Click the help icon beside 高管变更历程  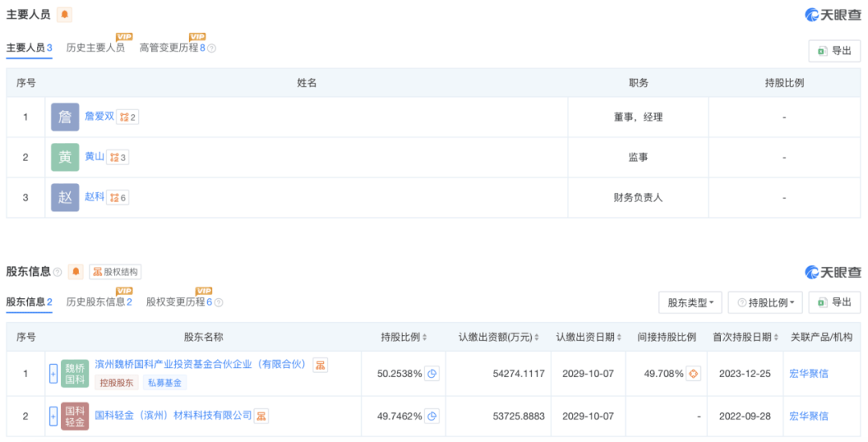click(212, 48)
